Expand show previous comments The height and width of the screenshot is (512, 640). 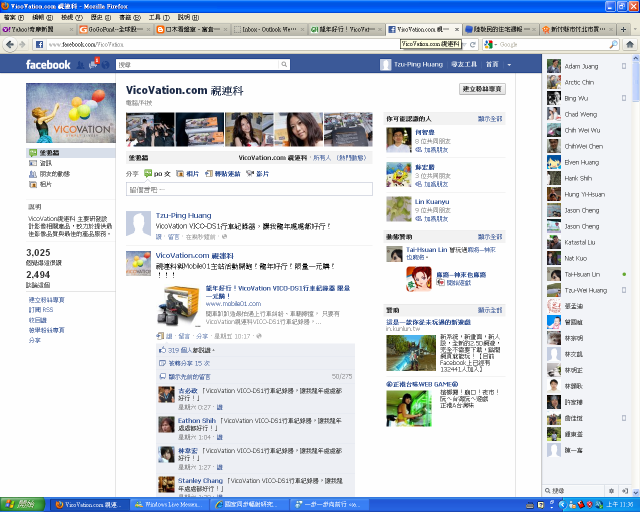point(189,376)
